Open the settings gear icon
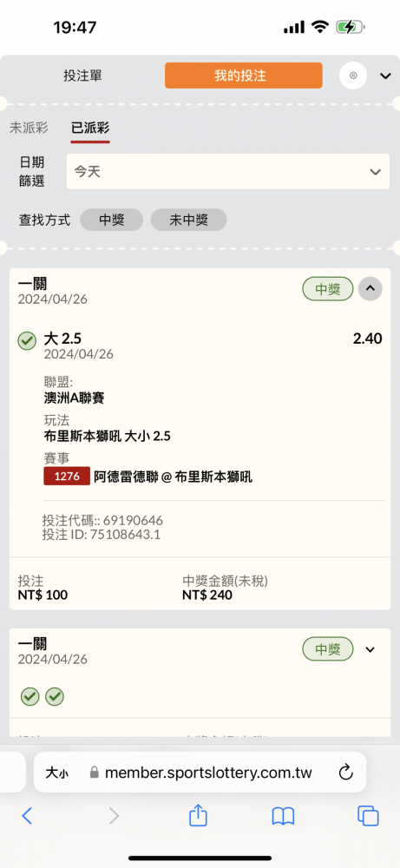This screenshot has height=868, width=400. coord(353,76)
